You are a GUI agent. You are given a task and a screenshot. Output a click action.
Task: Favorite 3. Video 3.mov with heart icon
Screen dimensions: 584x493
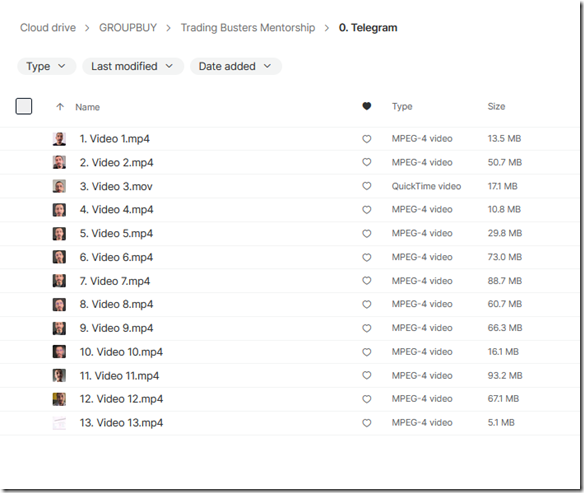tap(366, 186)
